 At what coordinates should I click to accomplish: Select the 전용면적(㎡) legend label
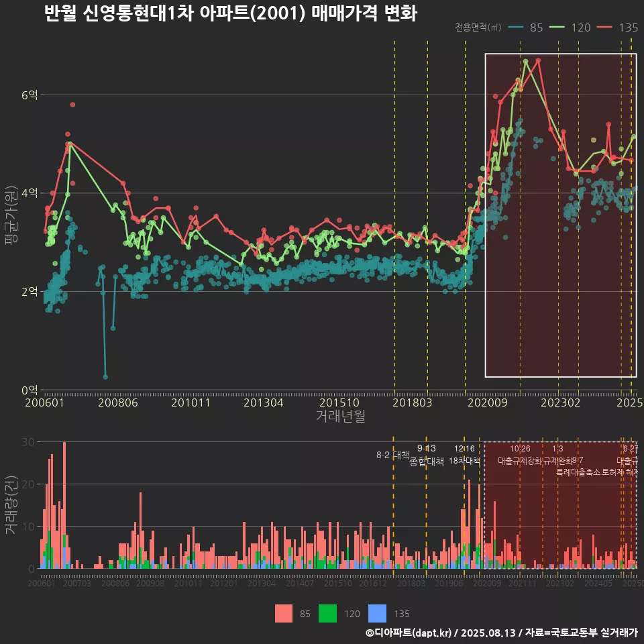coord(478,27)
